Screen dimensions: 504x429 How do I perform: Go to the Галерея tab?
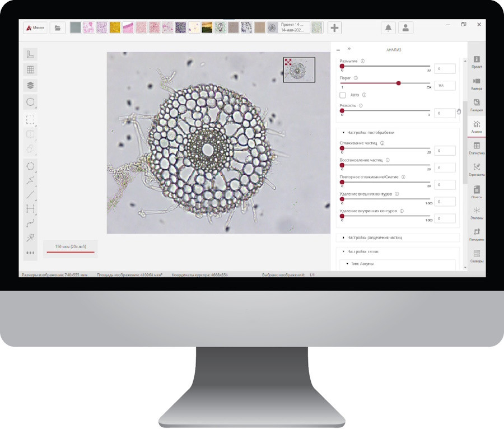[x=477, y=105]
